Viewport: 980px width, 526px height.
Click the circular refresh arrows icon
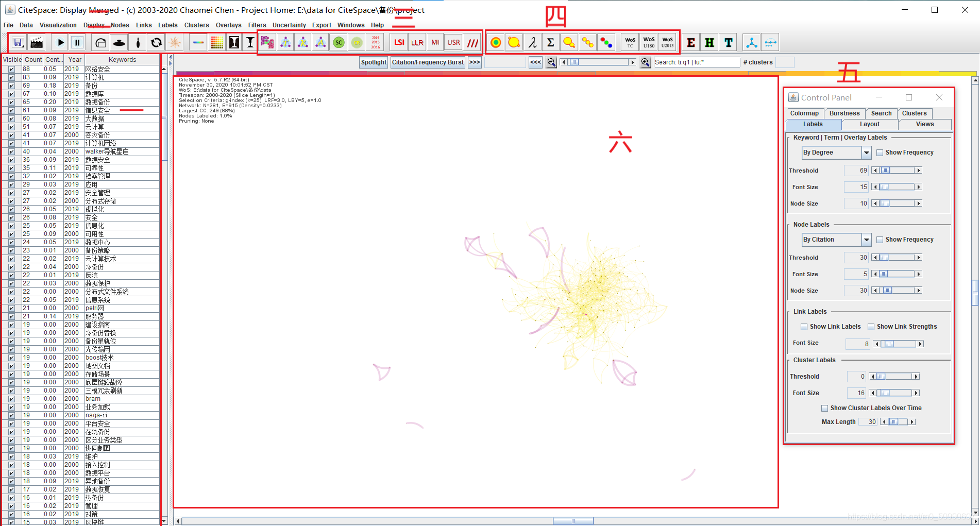pyautogui.click(x=156, y=43)
